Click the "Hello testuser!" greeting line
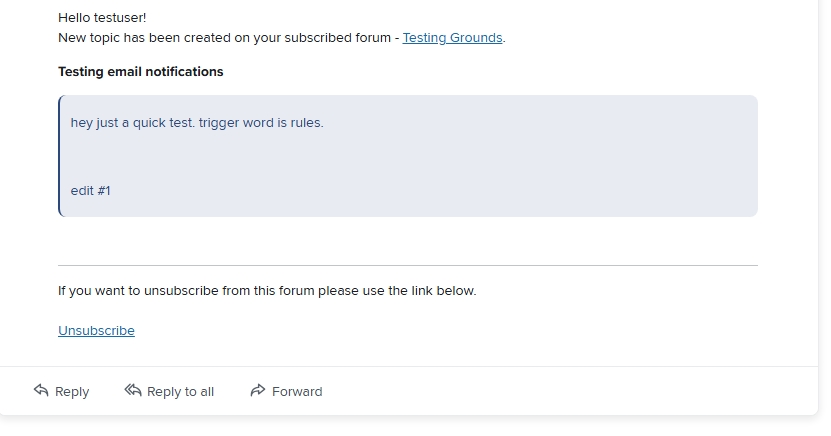The image size is (831, 436). (x=102, y=18)
